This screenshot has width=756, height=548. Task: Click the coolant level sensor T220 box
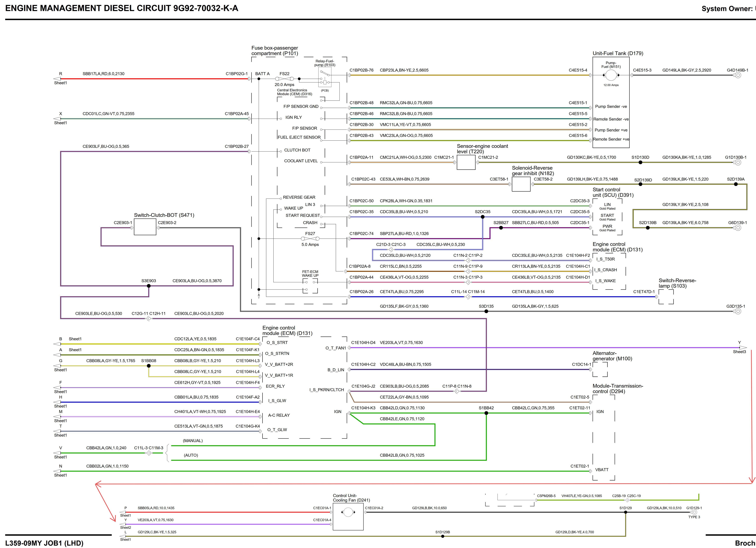pos(466,163)
